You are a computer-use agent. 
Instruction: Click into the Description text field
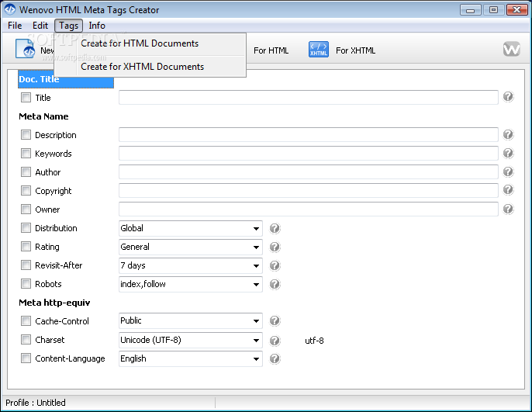pyautogui.click(x=309, y=135)
